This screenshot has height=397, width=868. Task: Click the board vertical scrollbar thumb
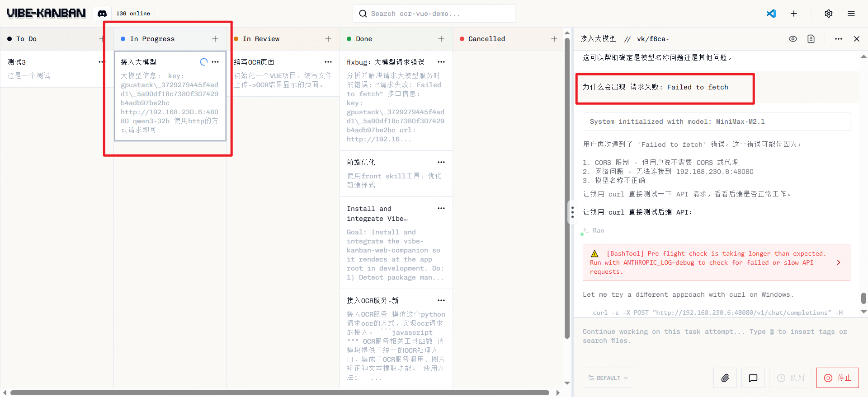[x=567, y=187]
